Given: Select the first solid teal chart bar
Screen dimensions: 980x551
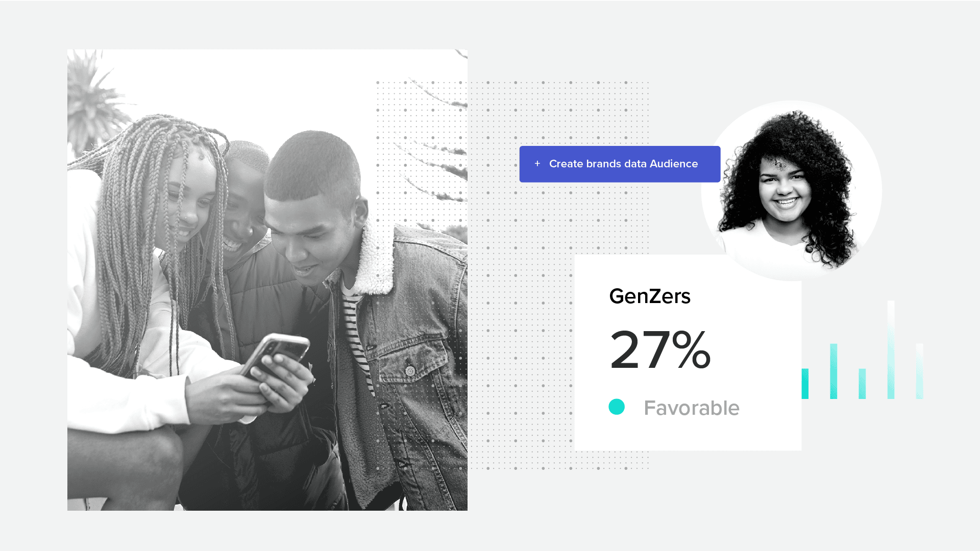Looking at the screenshot, I should click(805, 384).
